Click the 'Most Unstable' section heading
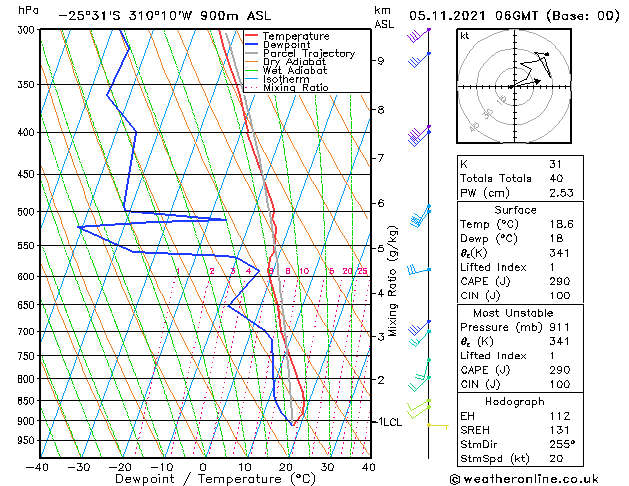The image size is (629, 486). [513, 313]
